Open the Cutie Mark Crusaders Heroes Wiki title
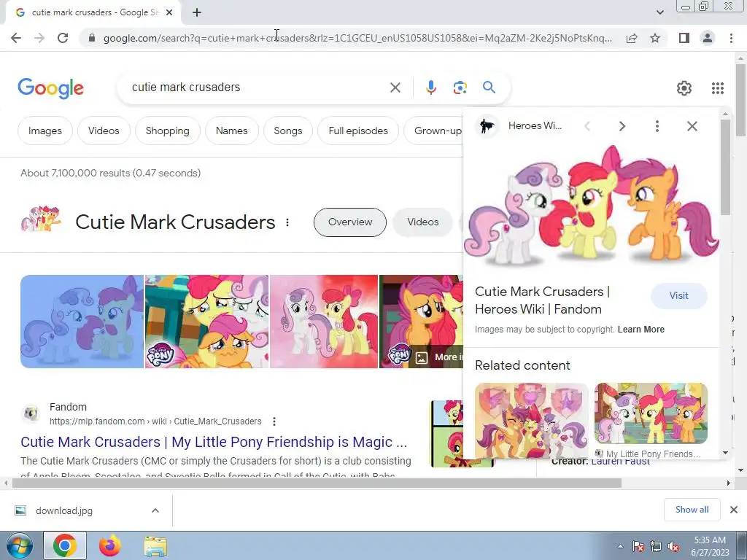This screenshot has width=747, height=560. coord(542,300)
